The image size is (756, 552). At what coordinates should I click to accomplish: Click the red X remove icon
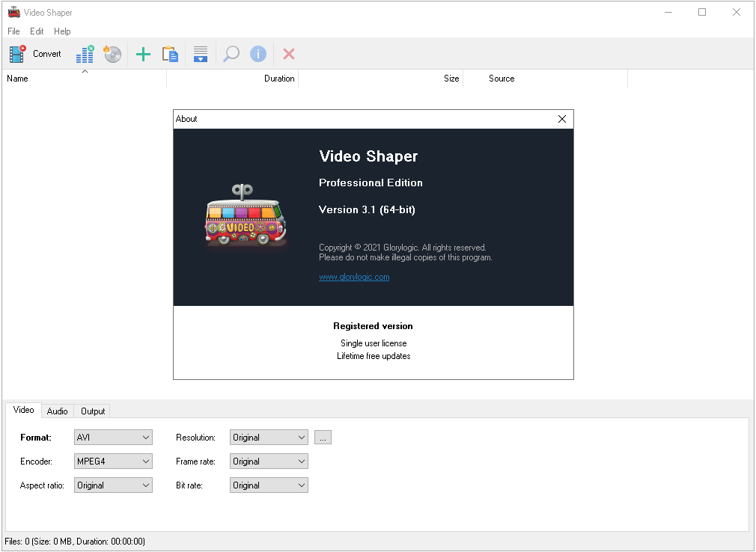click(x=289, y=54)
